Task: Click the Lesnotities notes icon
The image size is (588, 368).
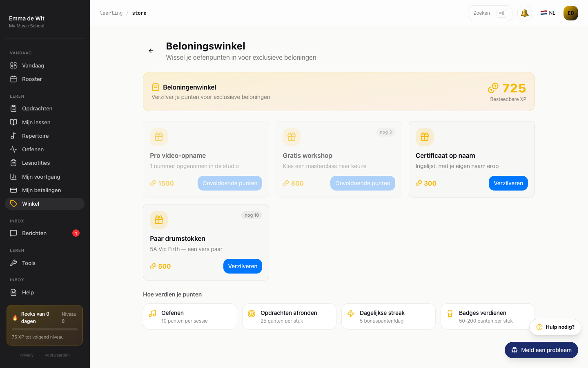Action: tap(13, 163)
